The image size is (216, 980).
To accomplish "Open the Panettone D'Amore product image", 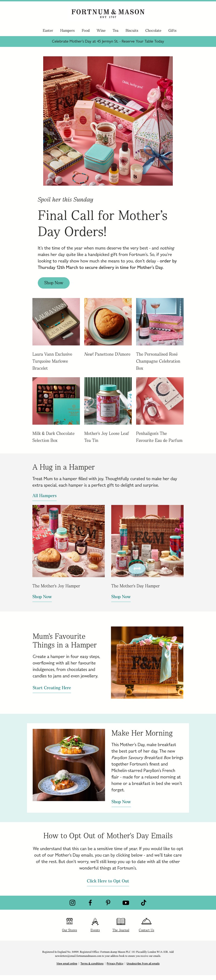I will tap(108, 321).
